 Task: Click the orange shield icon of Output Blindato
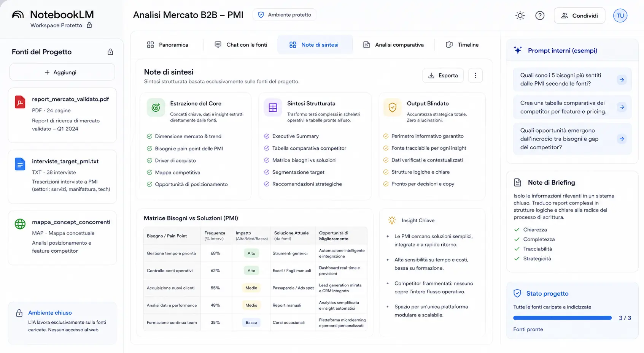[393, 108]
